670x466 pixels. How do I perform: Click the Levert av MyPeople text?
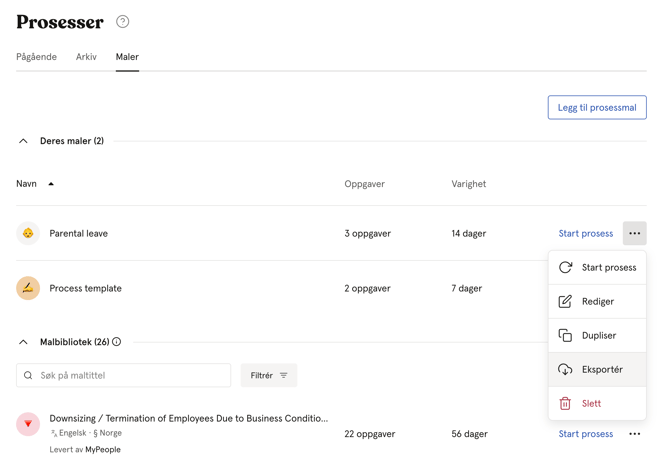point(85,449)
